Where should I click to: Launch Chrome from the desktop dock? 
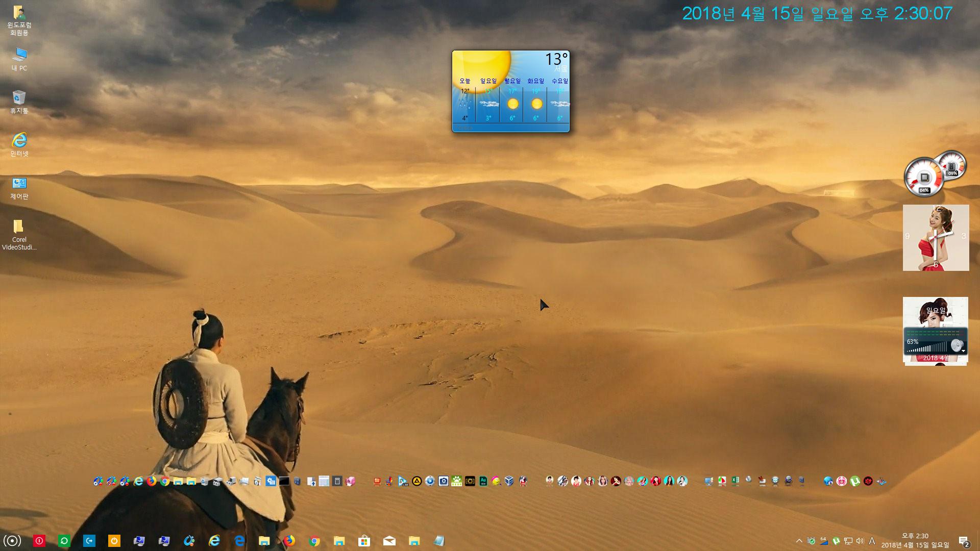(x=165, y=481)
